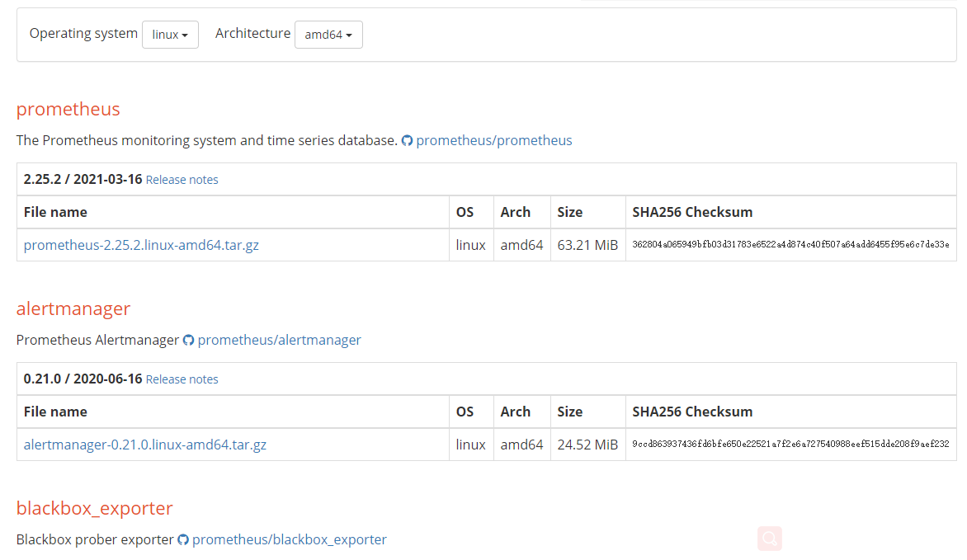Click the linux OS cell in the alertmanager row

tap(471, 445)
